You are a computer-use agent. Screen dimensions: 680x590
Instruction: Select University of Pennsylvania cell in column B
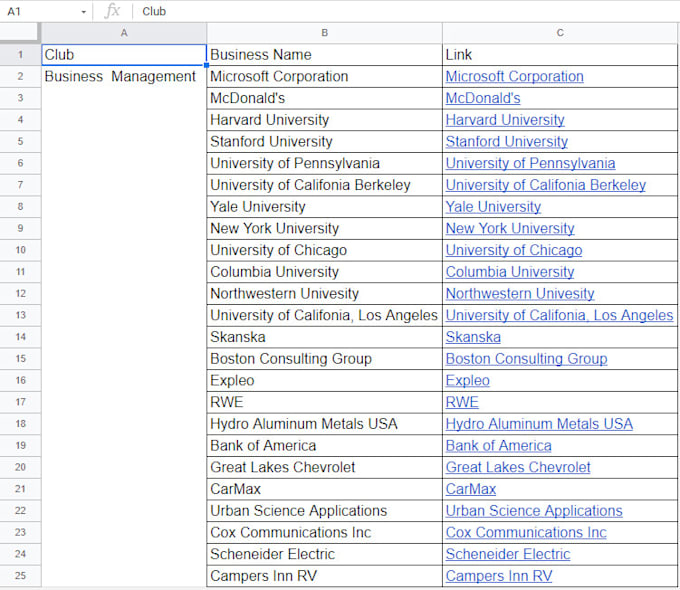click(x=324, y=163)
